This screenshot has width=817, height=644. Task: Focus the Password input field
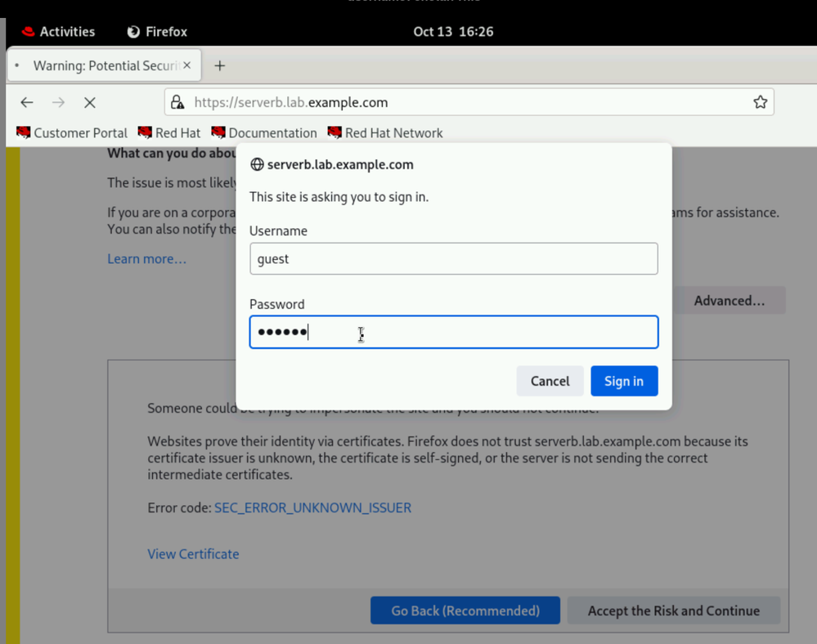453,332
